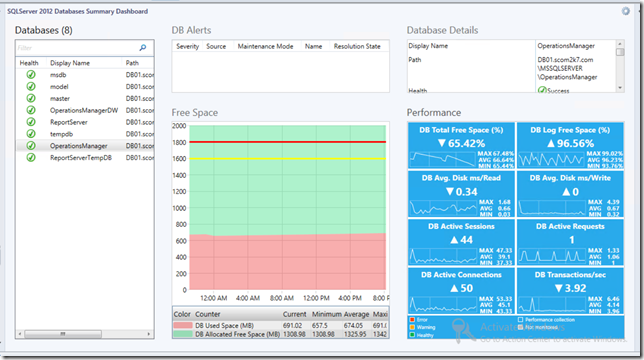Select the tempdb database
This screenshot has width=644, height=360.
[x=85, y=134]
